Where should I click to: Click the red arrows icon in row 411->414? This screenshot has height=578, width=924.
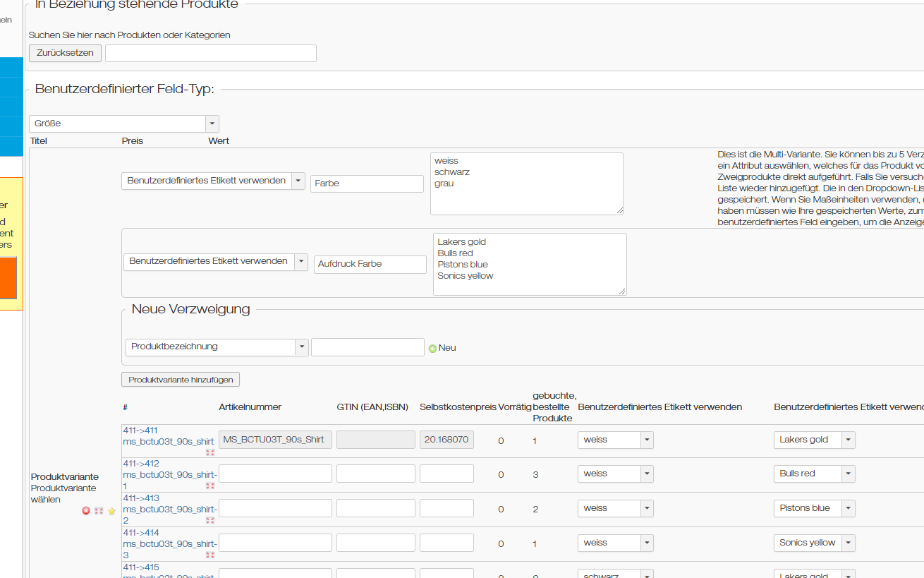pos(209,555)
